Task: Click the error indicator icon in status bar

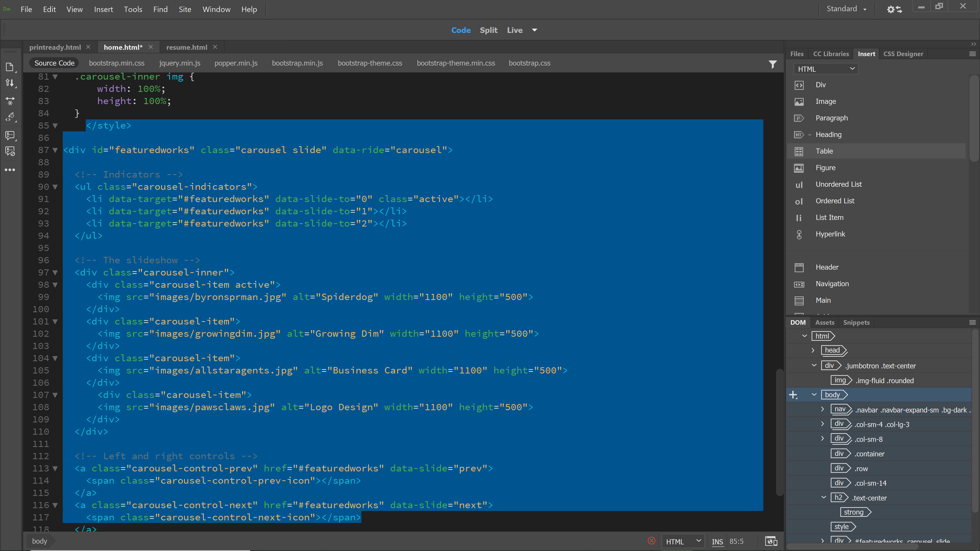Action: [651, 541]
